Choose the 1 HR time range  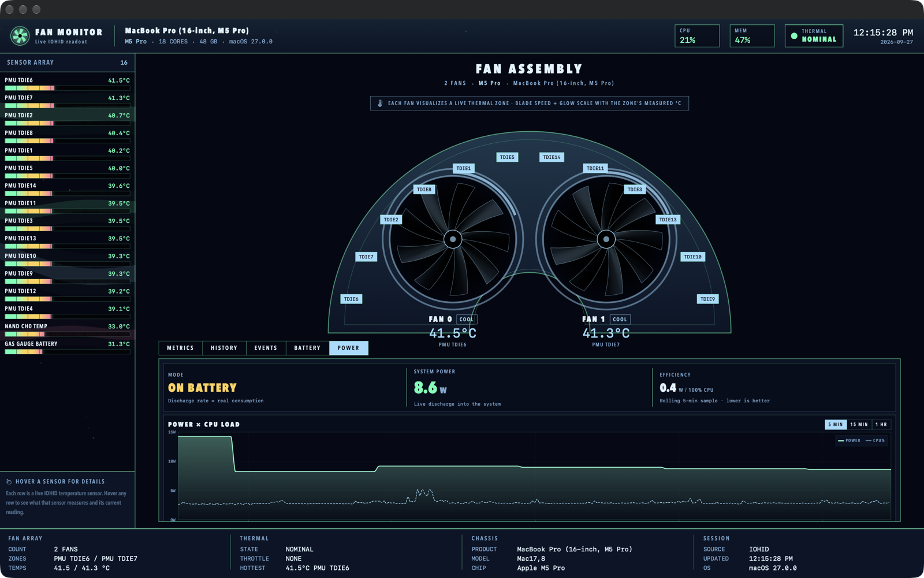coord(881,424)
